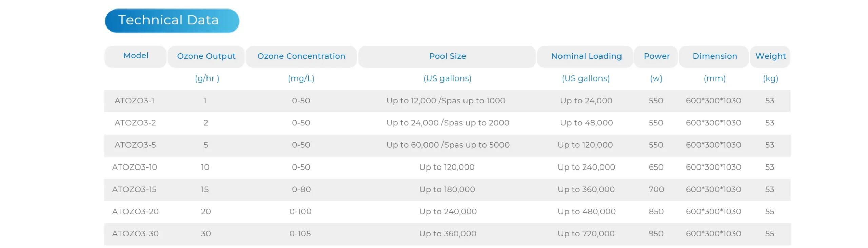The image size is (868, 248).
Task: Click the ATOZO3-1 model cell
Action: pyautogui.click(x=134, y=101)
